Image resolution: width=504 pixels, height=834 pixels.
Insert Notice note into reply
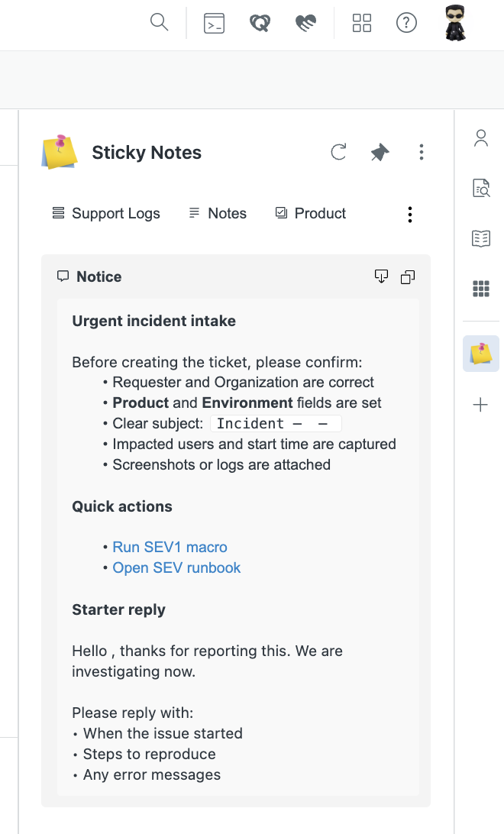click(382, 276)
